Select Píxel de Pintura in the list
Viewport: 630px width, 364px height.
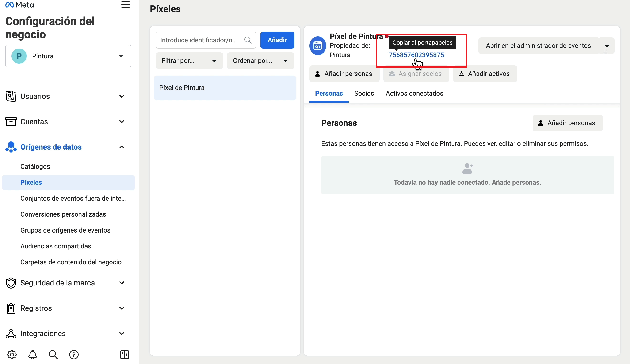pyautogui.click(x=225, y=88)
